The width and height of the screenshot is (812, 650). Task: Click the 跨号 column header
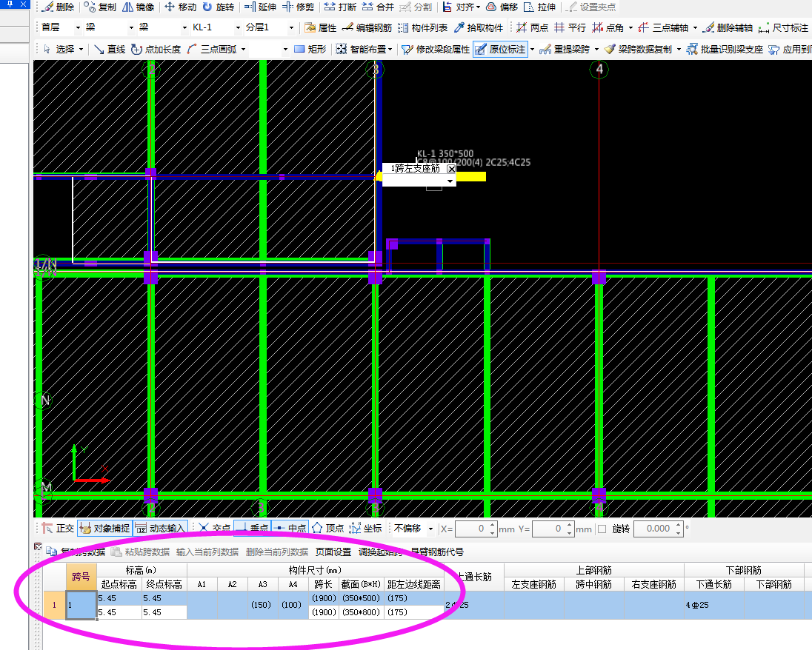tap(81, 577)
